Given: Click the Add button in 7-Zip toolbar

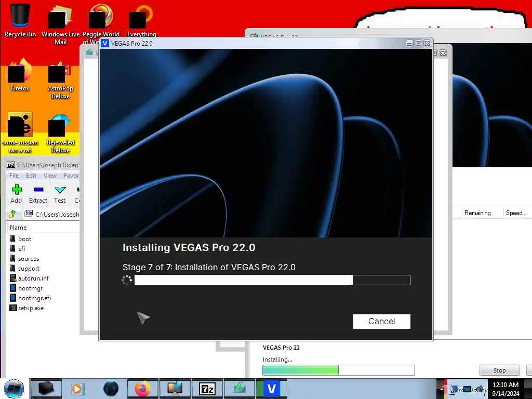Looking at the screenshot, I should (16, 194).
